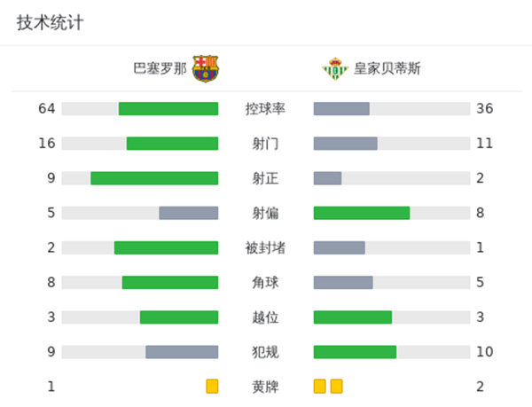Click Barcelona's single yellow card icon
The height and width of the screenshot is (407, 532).
point(212,387)
